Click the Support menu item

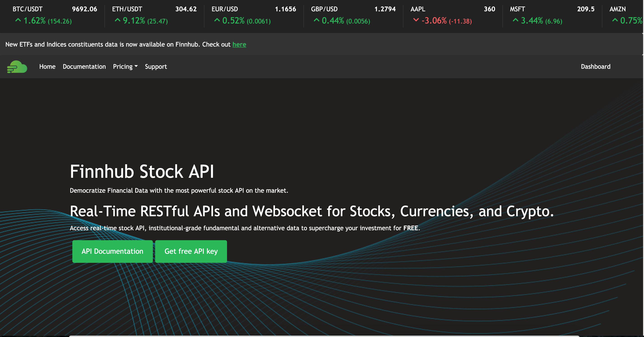(156, 66)
